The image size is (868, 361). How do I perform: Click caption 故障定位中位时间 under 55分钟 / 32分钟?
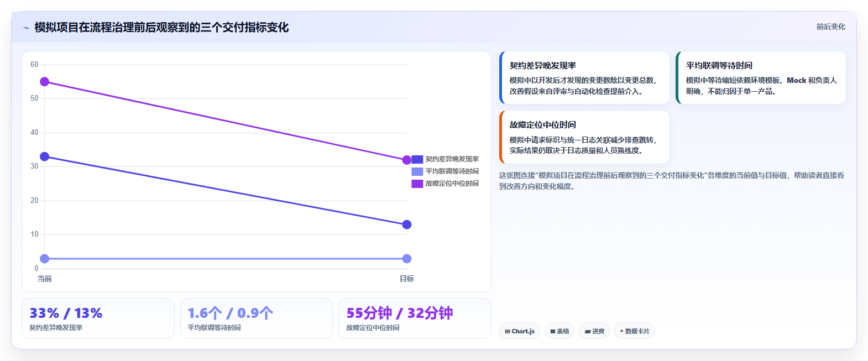pyautogui.click(x=373, y=328)
